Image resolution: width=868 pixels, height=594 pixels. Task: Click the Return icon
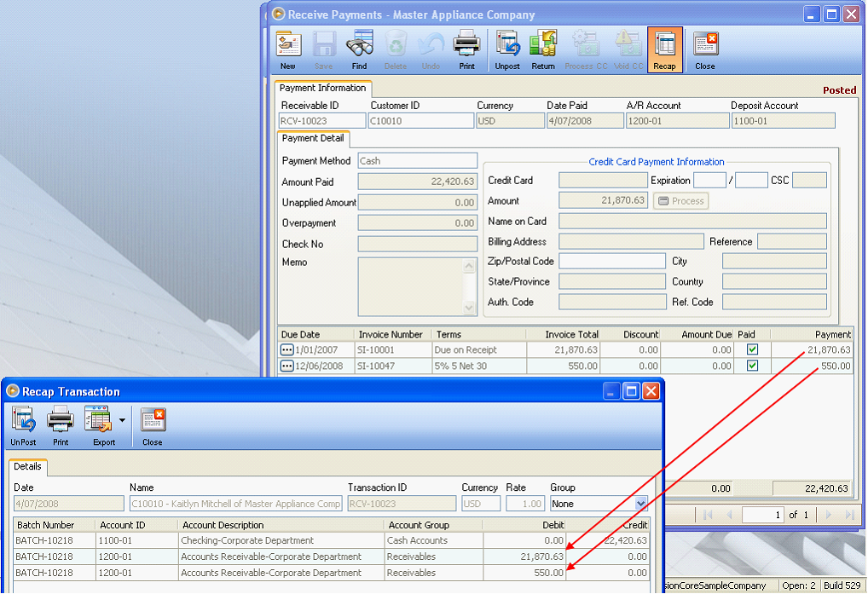click(543, 50)
